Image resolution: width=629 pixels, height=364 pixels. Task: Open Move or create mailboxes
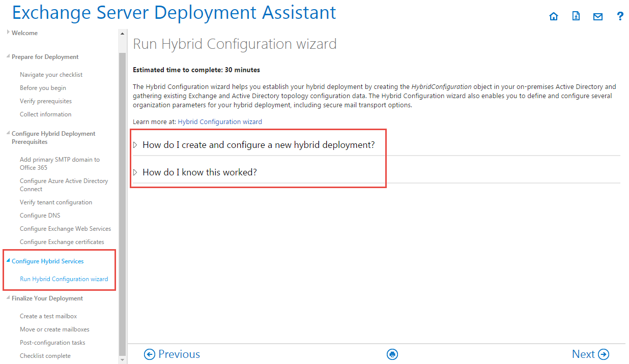point(54,329)
